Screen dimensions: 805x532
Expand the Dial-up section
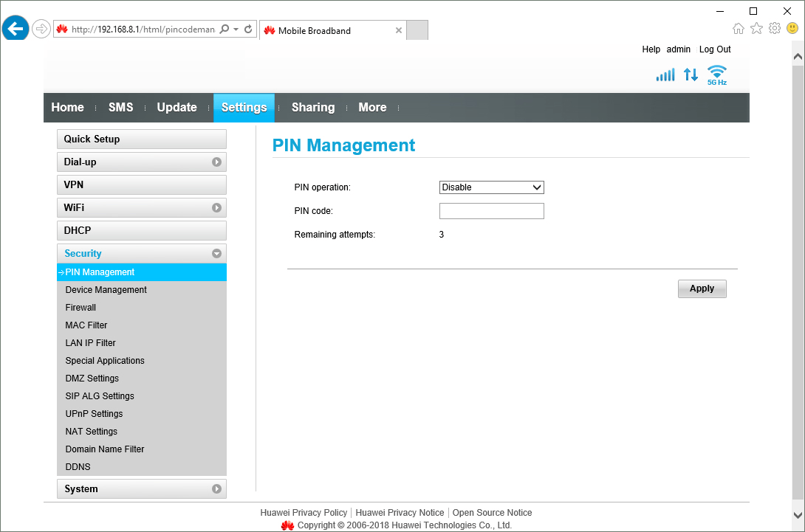tap(216, 162)
